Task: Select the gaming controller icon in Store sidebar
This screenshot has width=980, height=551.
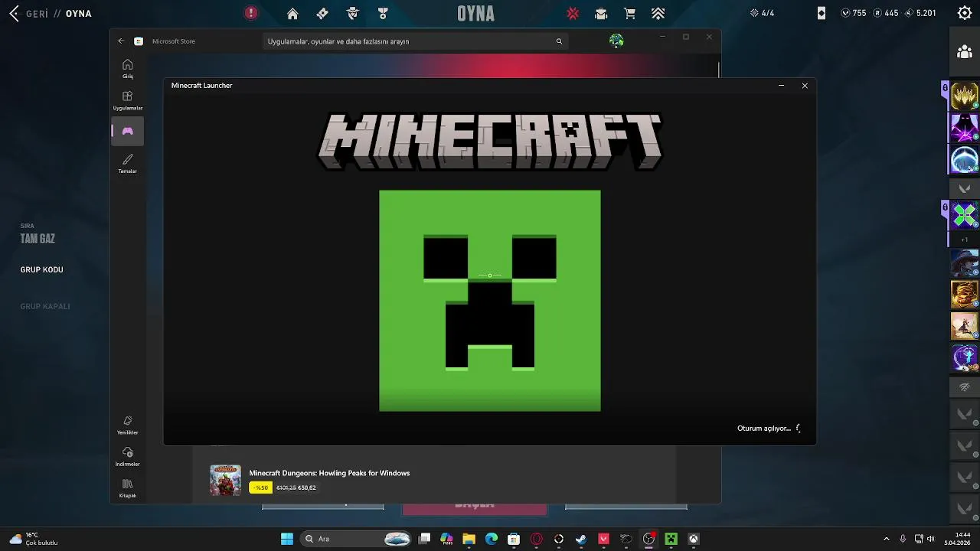Action: (x=128, y=132)
